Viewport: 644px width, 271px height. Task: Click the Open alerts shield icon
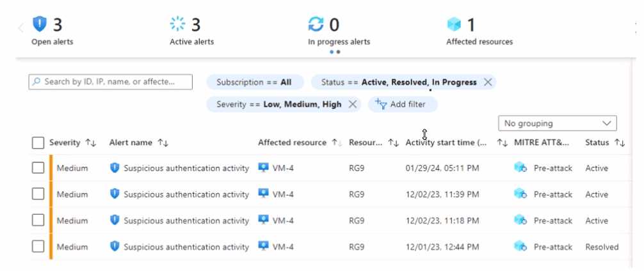click(40, 25)
